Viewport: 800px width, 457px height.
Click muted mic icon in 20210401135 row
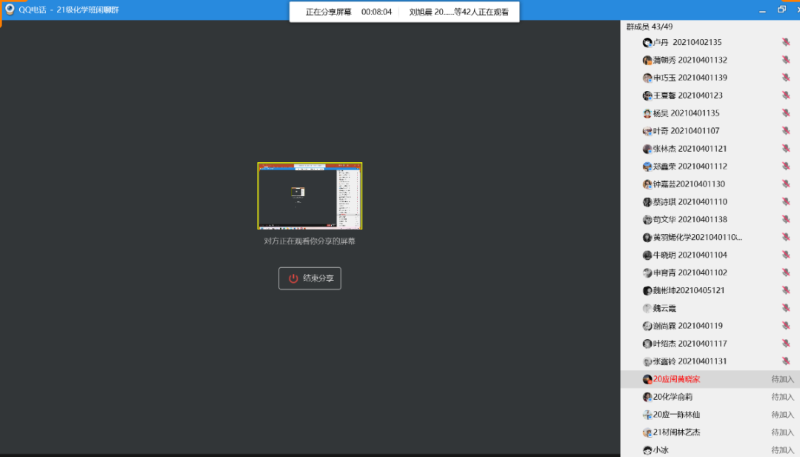point(786,113)
